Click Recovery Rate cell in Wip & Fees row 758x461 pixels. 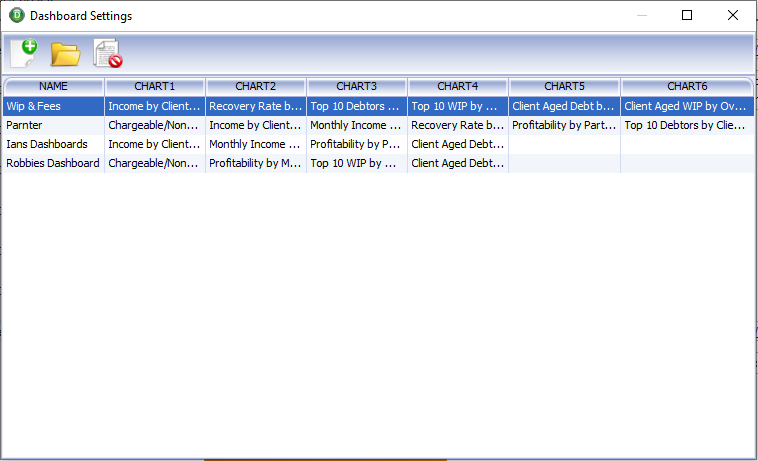pyautogui.click(x=256, y=106)
